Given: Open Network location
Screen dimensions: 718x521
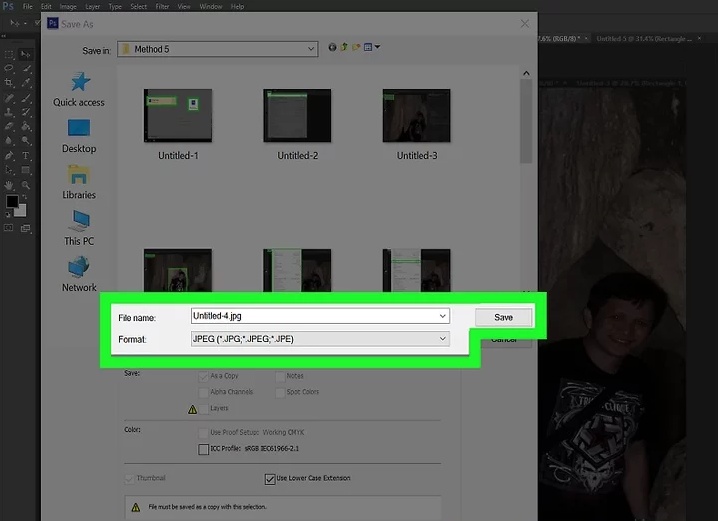Looking at the screenshot, I should (x=79, y=275).
